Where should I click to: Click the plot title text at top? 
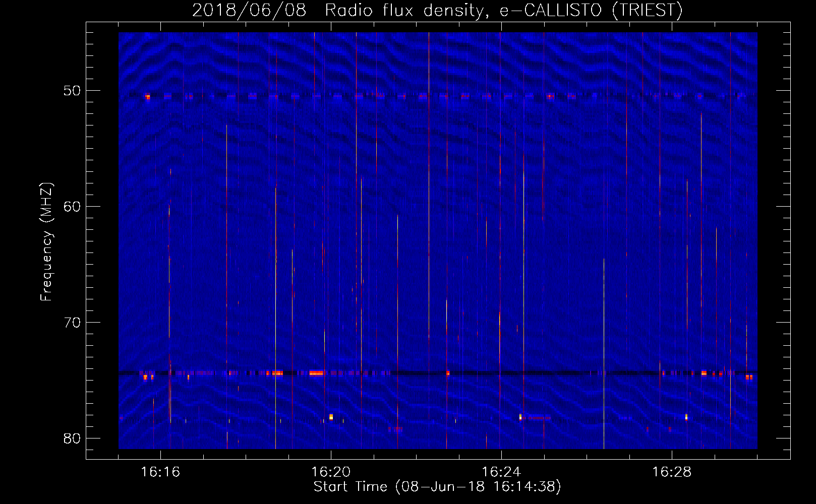tap(437, 11)
